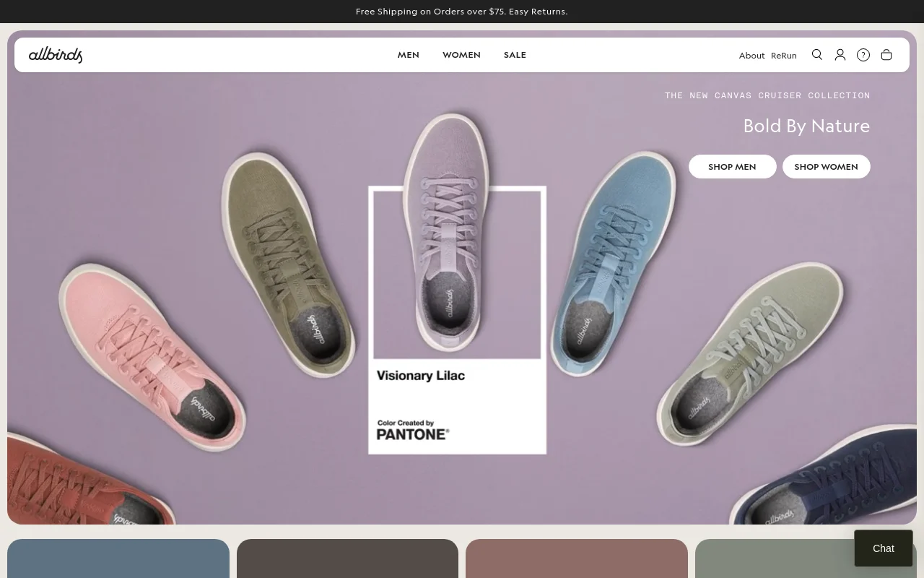Select the mauve product tile
This screenshot has width=924, height=578.
pos(576,558)
